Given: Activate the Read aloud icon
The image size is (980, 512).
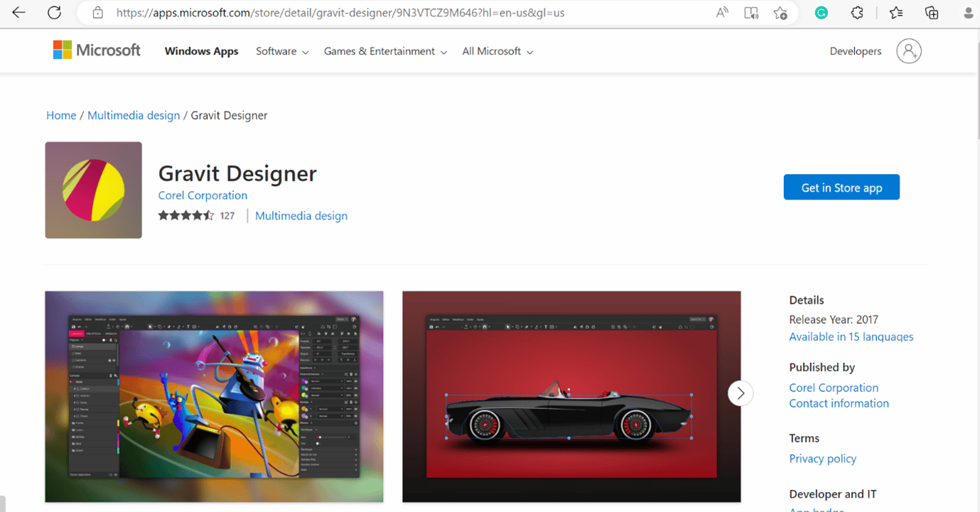Looking at the screenshot, I should click(x=722, y=13).
